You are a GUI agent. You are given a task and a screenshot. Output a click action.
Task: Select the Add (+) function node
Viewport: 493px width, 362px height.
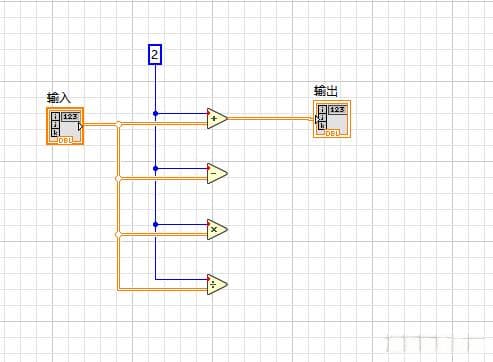(x=217, y=118)
